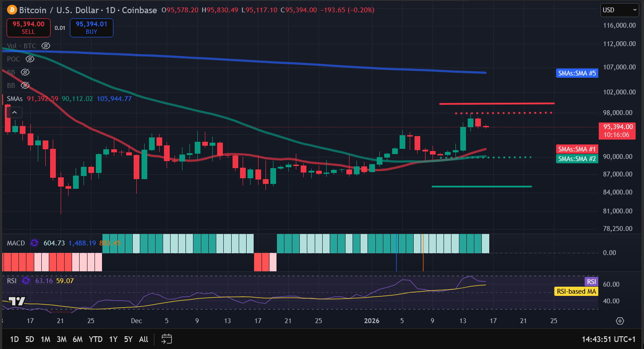Click the blue MACD value 1,488.19

[x=82, y=243]
